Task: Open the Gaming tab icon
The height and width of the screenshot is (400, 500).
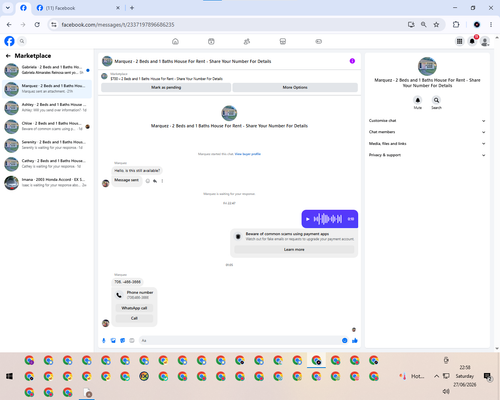Action: tap(318, 41)
